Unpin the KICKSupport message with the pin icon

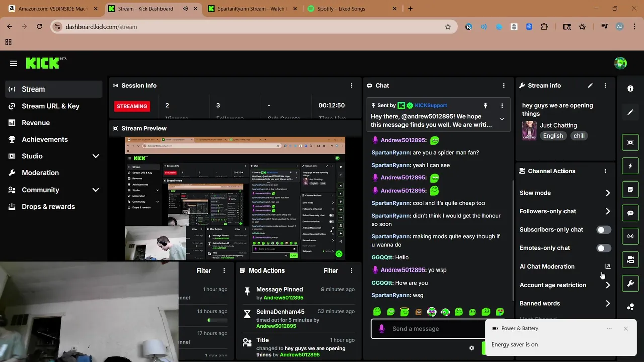coord(485,105)
